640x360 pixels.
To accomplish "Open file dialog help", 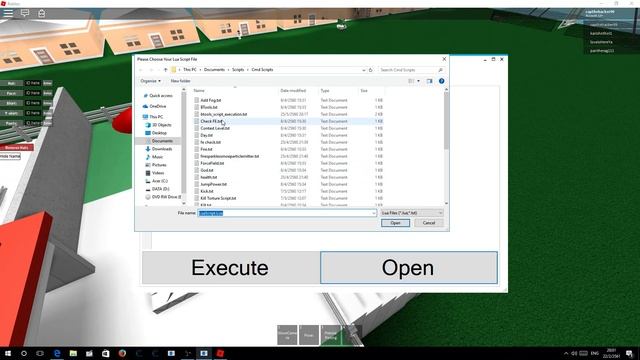I will pos(441,81).
